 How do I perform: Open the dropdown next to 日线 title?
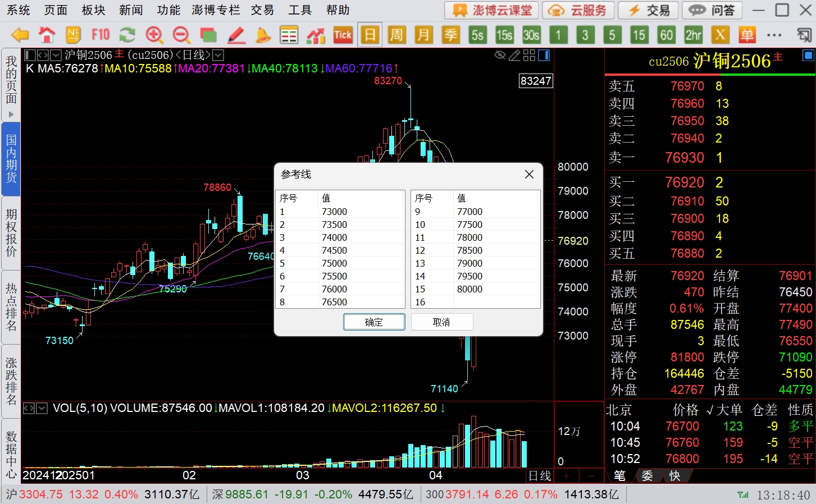218,55
